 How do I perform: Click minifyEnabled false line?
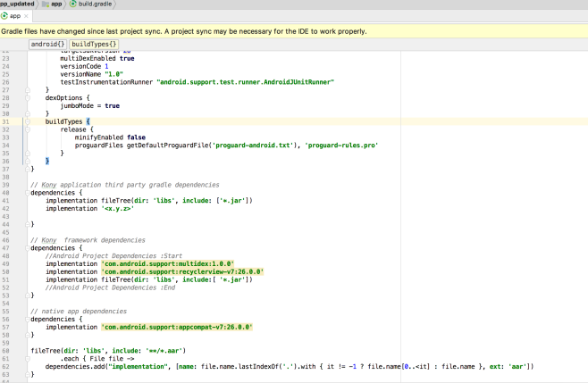point(110,137)
